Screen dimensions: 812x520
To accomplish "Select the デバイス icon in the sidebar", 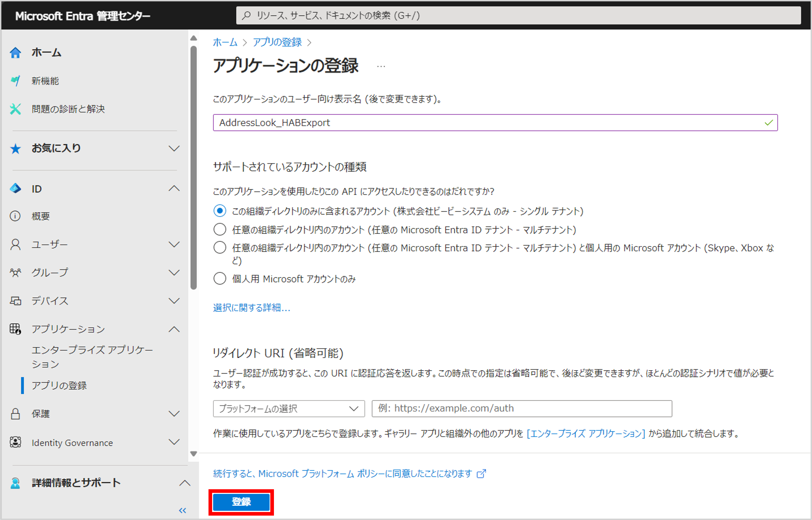I will tap(16, 301).
